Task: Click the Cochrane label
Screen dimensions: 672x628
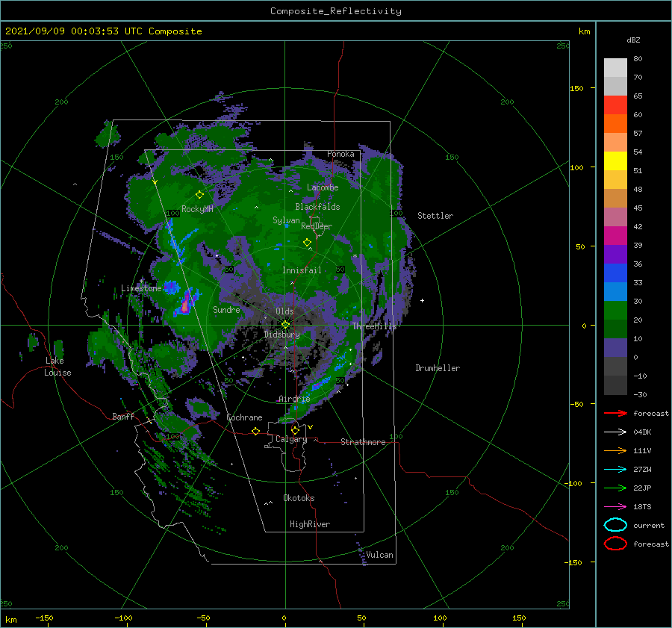Action: pyautogui.click(x=244, y=417)
